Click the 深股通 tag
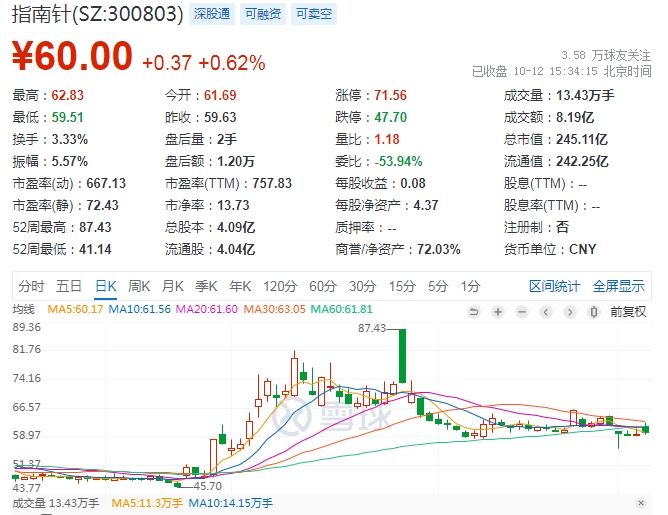668x515 pixels. 212,14
